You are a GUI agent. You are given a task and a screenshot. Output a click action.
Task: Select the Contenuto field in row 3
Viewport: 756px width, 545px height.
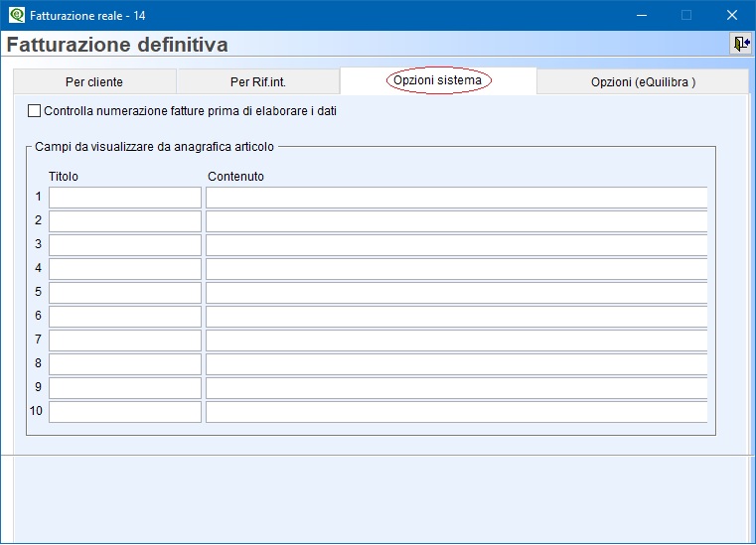coord(456,245)
